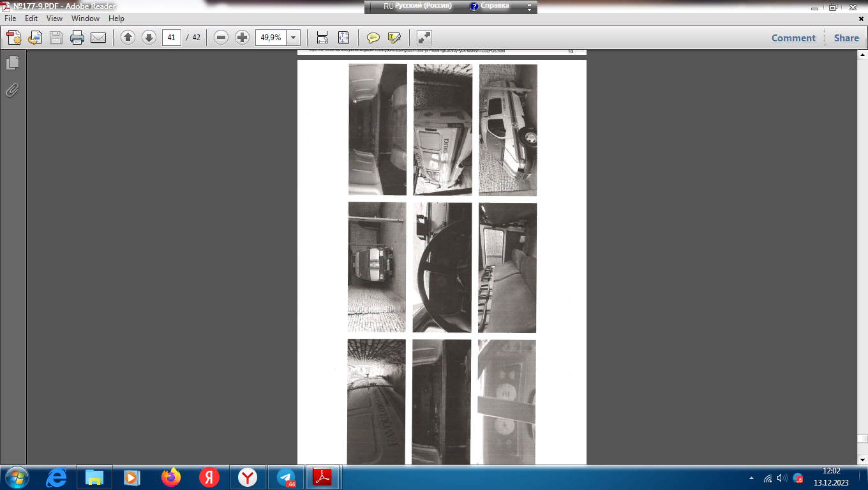Open the File menu

(10, 19)
